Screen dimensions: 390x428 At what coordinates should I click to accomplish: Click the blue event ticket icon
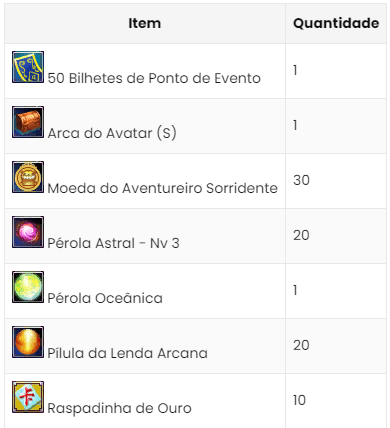point(28,67)
